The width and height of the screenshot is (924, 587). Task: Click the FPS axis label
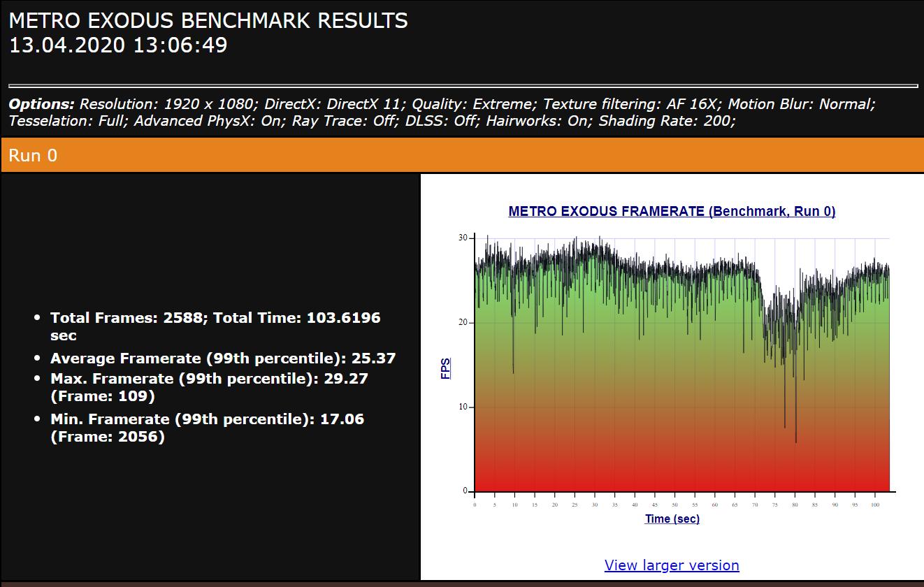(x=445, y=368)
